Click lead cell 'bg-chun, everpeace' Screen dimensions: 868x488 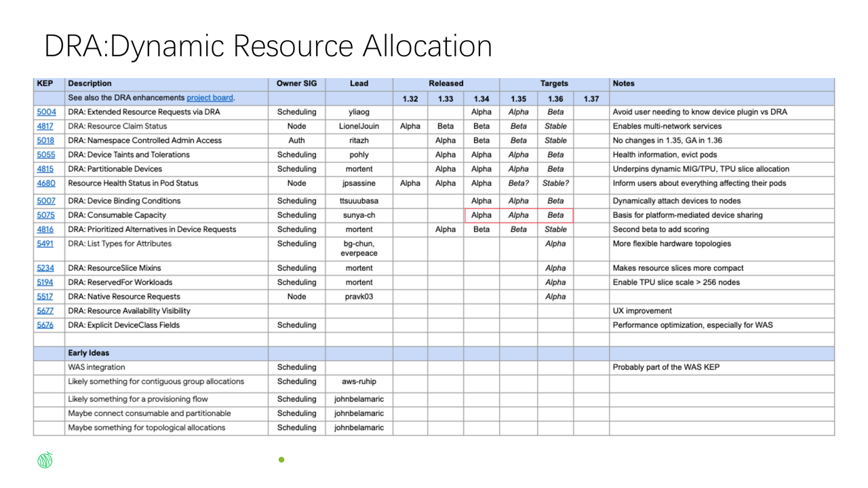(359, 248)
